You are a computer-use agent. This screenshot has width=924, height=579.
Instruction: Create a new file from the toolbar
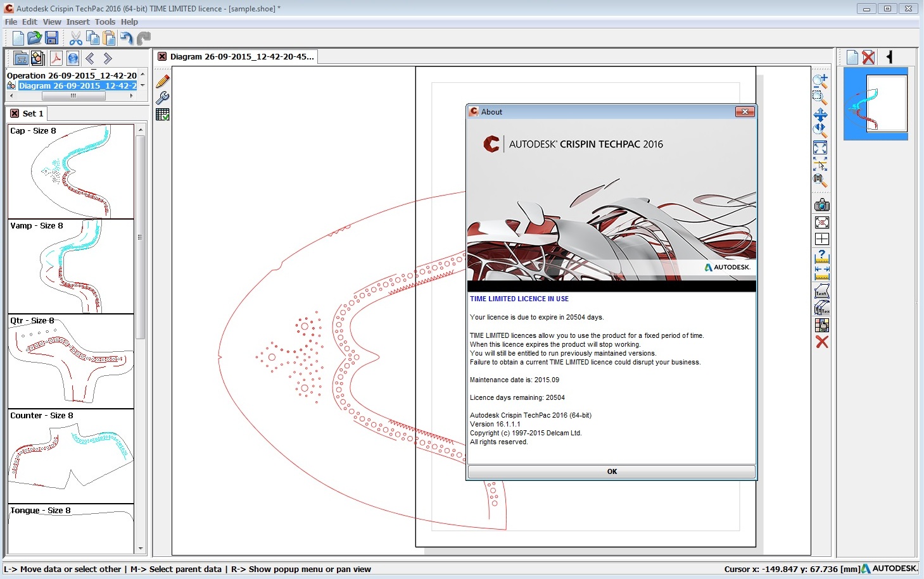tap(18, 38)
